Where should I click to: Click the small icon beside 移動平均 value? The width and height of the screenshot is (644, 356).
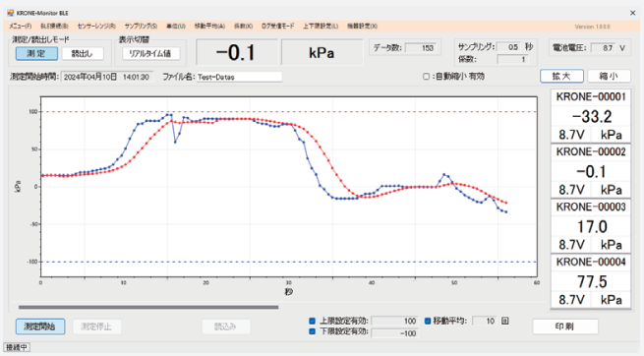[505, 321]
